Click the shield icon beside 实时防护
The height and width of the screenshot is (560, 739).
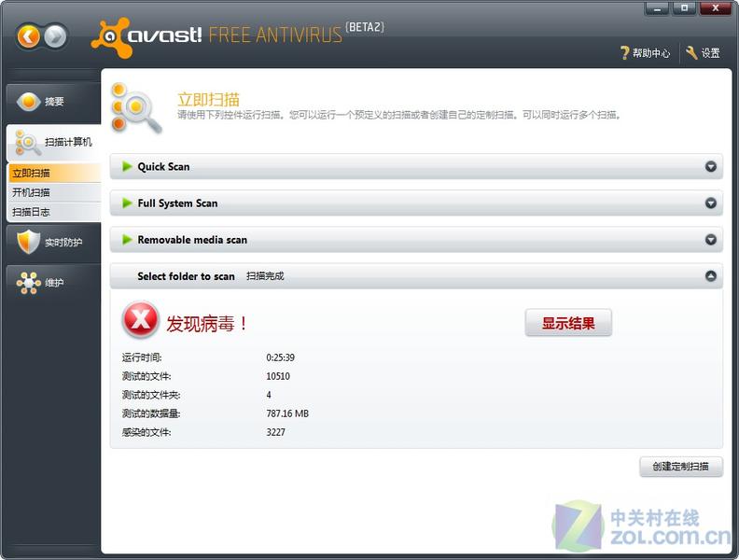(28, 242)
